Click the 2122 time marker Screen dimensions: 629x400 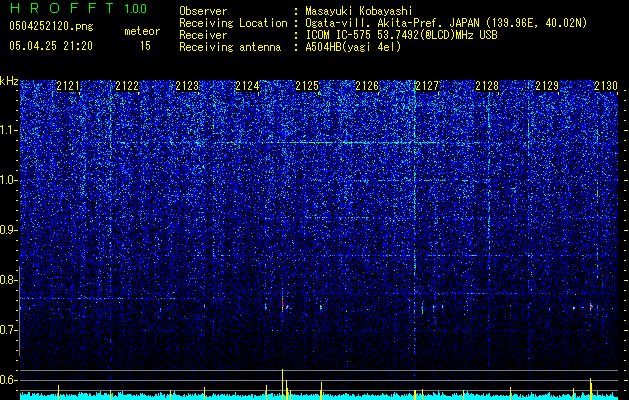[x=127, y=86]
